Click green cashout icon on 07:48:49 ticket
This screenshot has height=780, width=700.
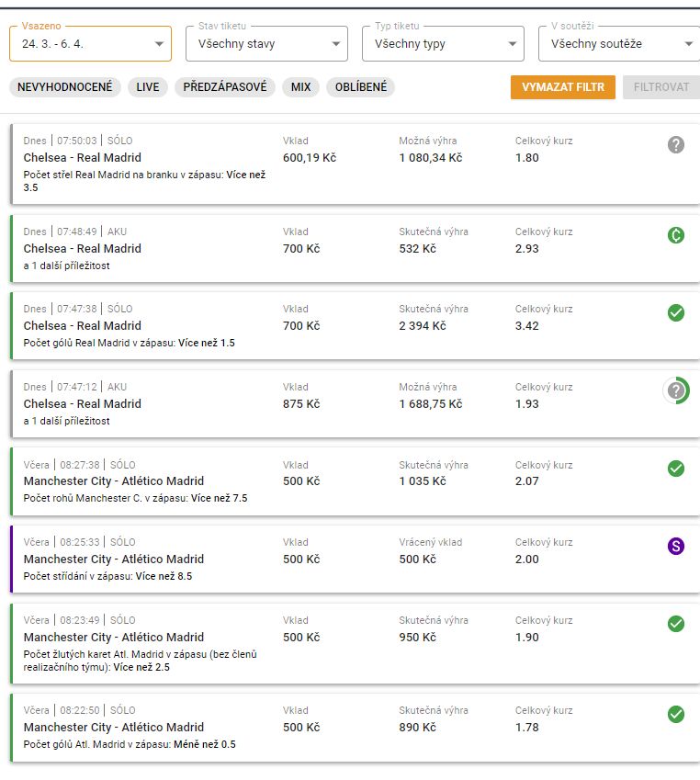pos(675,235)
